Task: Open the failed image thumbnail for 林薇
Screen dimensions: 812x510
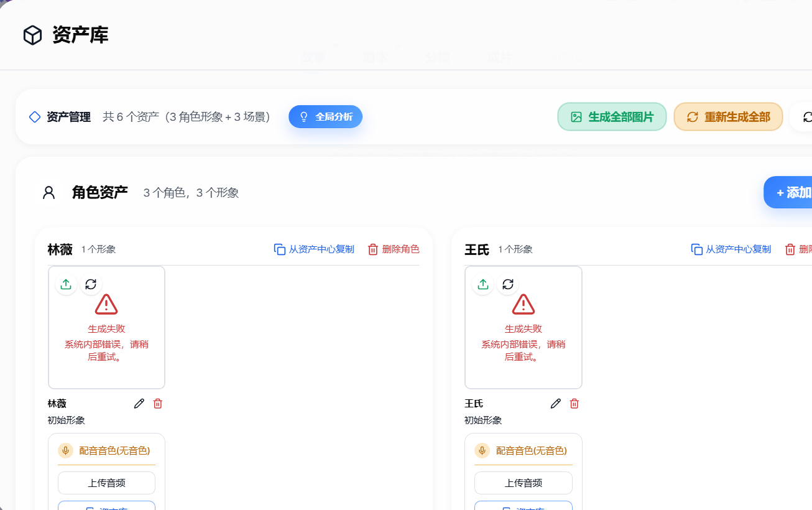Action: tap(106, 328)
